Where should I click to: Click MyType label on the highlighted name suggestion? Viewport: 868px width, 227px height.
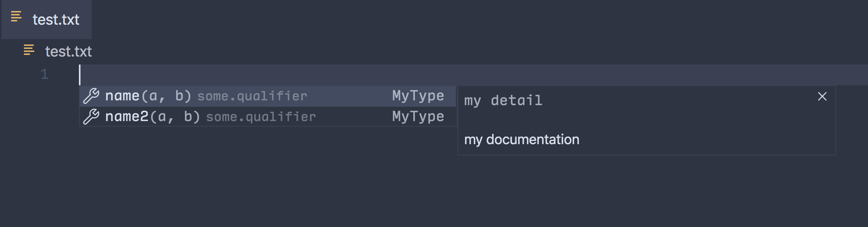pyautogui.click(x=418, y=96)
